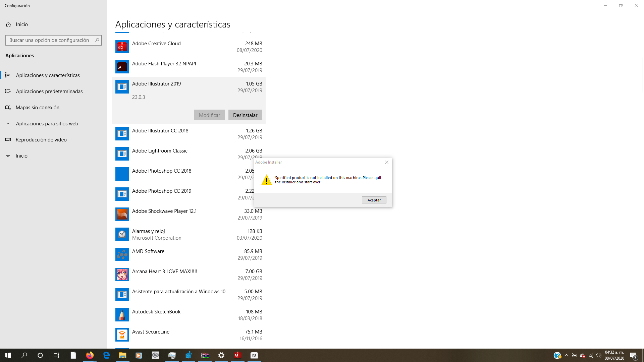Click the Avast SecureLine icon

click(122, 335)
